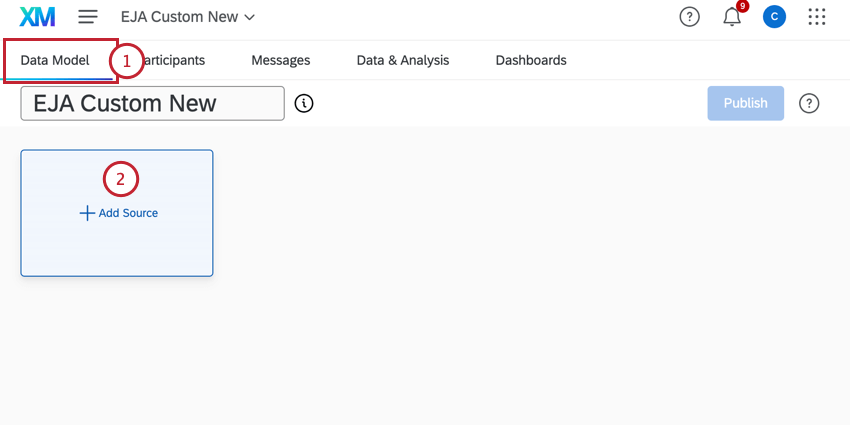Click the help icon next to Publish
The width and height of the screenshot is (850, 425).
click(x=810, y=103)
